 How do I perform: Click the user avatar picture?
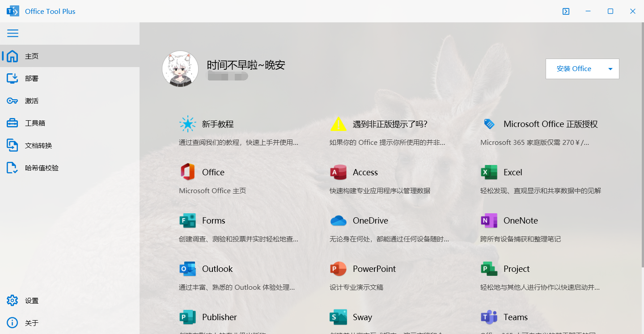click(180, 69)
